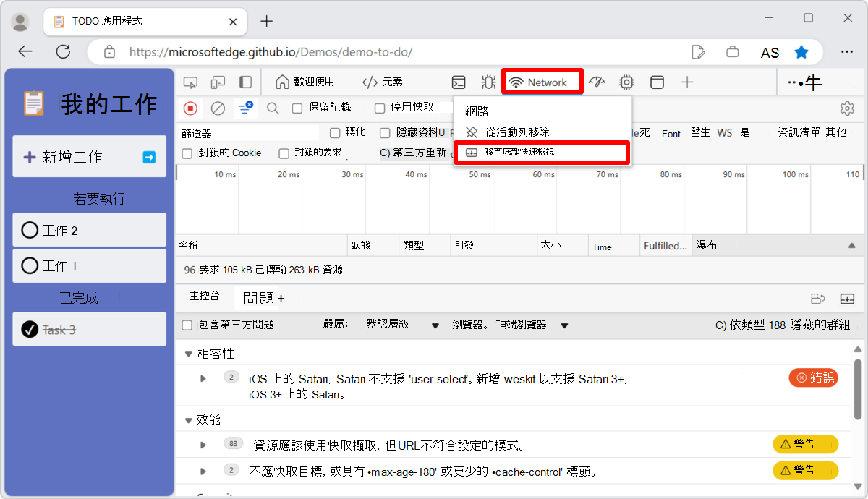Mark 工作 2 as completed
This screenshot has height=499, width=868.
(29, 229)
